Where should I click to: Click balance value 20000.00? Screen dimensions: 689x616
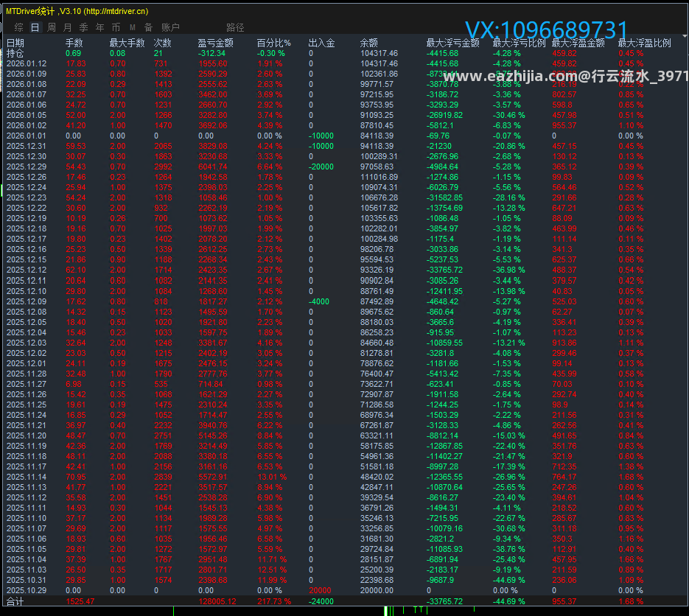pyautogui.click(x=377, y=590)
